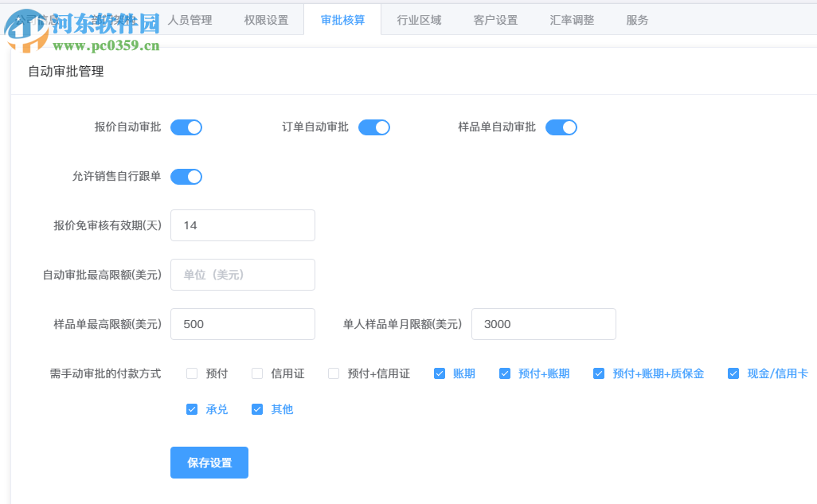Turn off the 订单自动审批 switch
The image size is (817, 504).
click(x=373, y=127)
